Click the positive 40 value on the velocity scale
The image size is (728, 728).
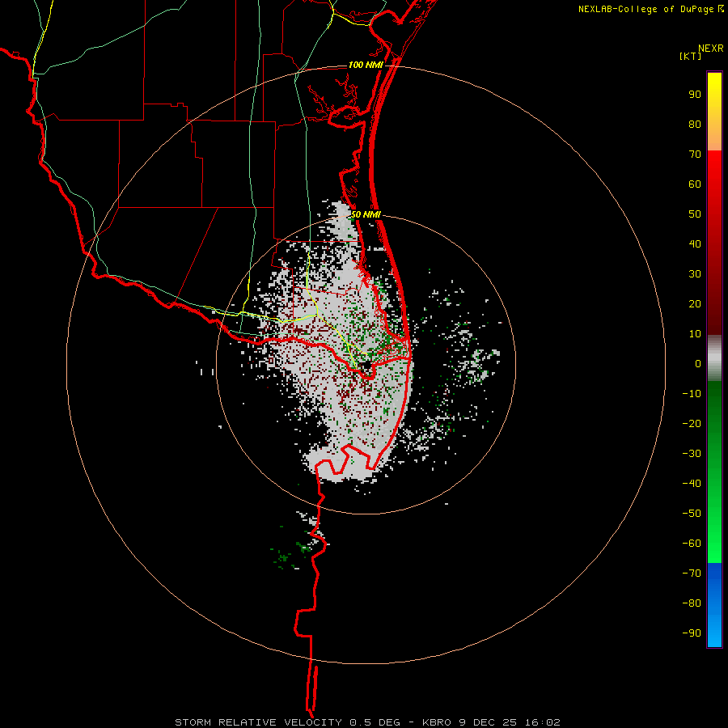click(695, 244)
